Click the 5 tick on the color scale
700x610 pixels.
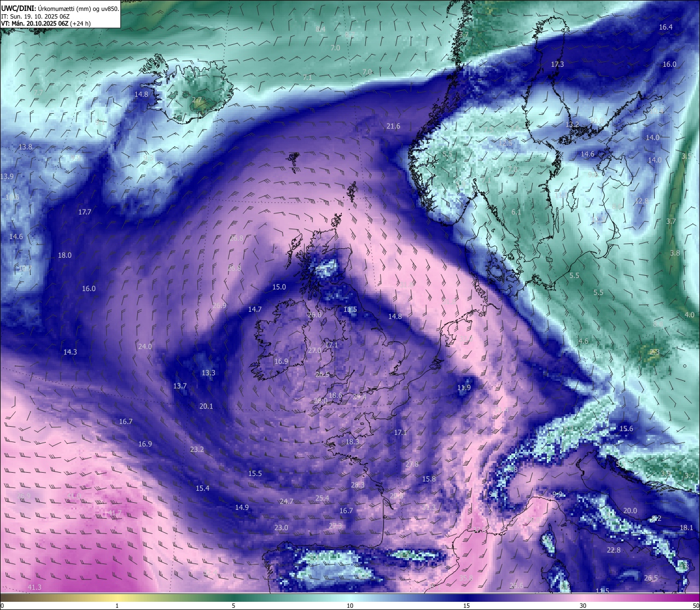(234, 606)
